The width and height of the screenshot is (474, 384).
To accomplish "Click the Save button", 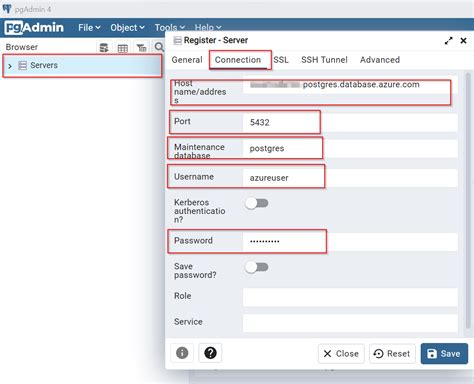I will pyautogui.click(x=444, y=354).
